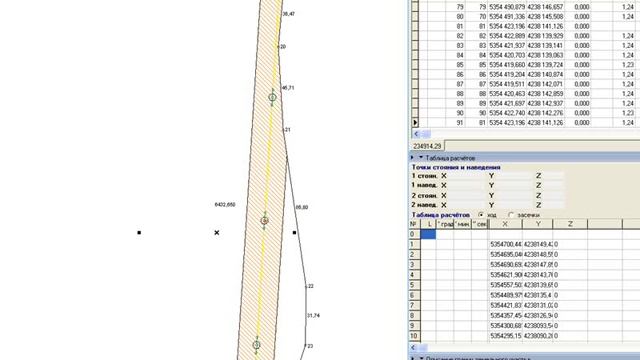This screenshot has height=360, width=640.
Task: Click the 'X' column header in calculations table
Action: [505, 224]
